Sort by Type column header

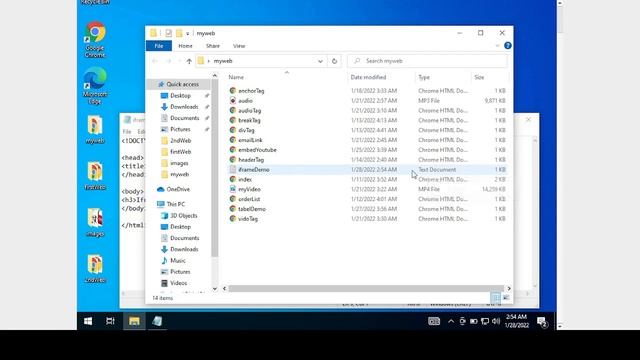pos(424,77)
